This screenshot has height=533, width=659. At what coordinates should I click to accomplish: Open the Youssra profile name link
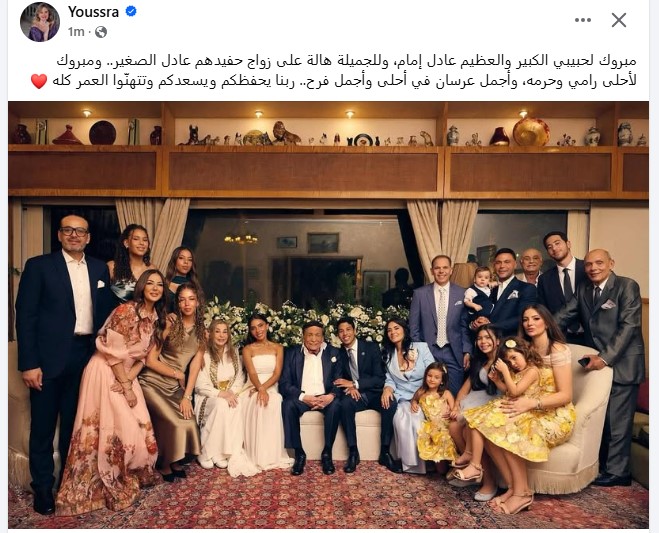93,12
